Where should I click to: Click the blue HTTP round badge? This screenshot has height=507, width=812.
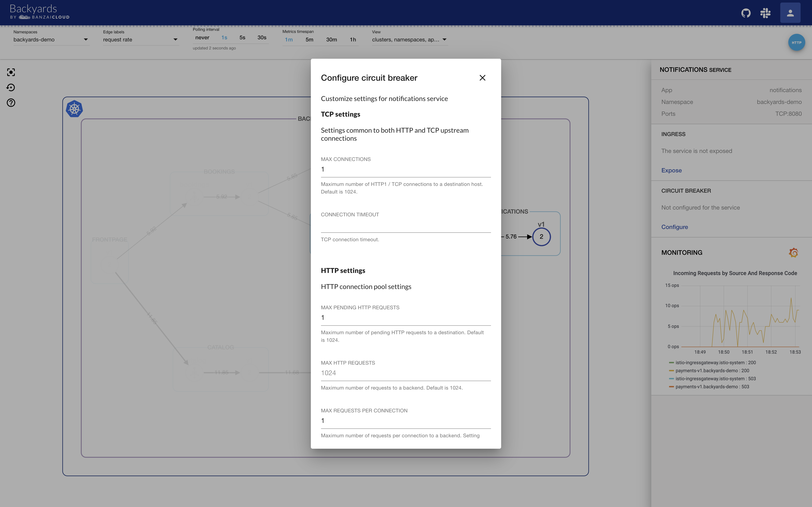[x=796, y=43]
